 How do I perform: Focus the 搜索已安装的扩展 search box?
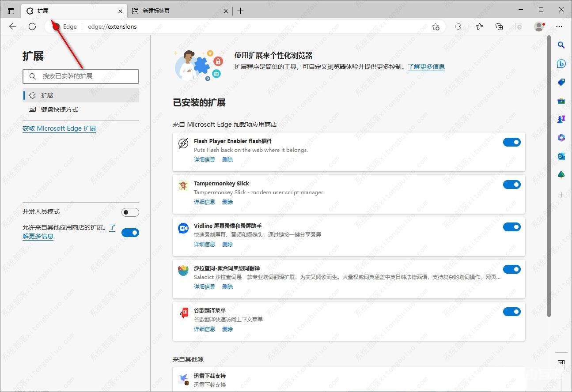[x=81, y=76]
